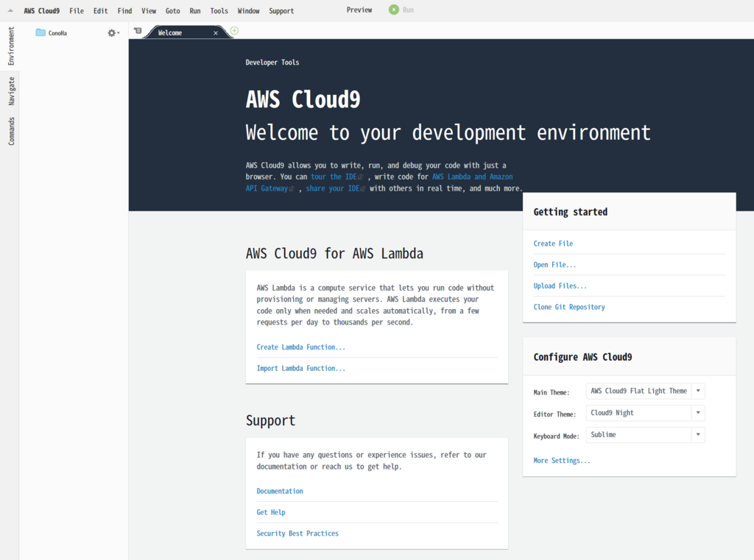Open the File menu
The height and width of the screenshot is (560, 754).
coord(77,10)
